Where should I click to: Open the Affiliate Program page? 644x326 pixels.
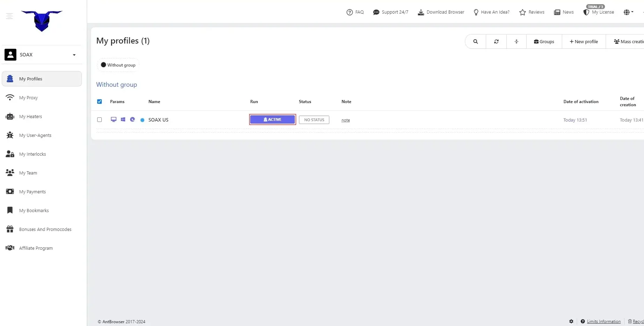tap(36, 248)
